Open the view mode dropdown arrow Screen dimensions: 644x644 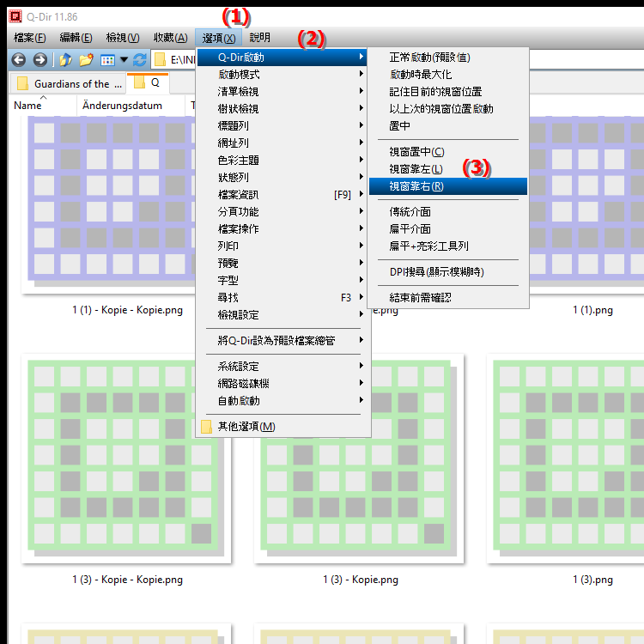click(x=124, y=60)
